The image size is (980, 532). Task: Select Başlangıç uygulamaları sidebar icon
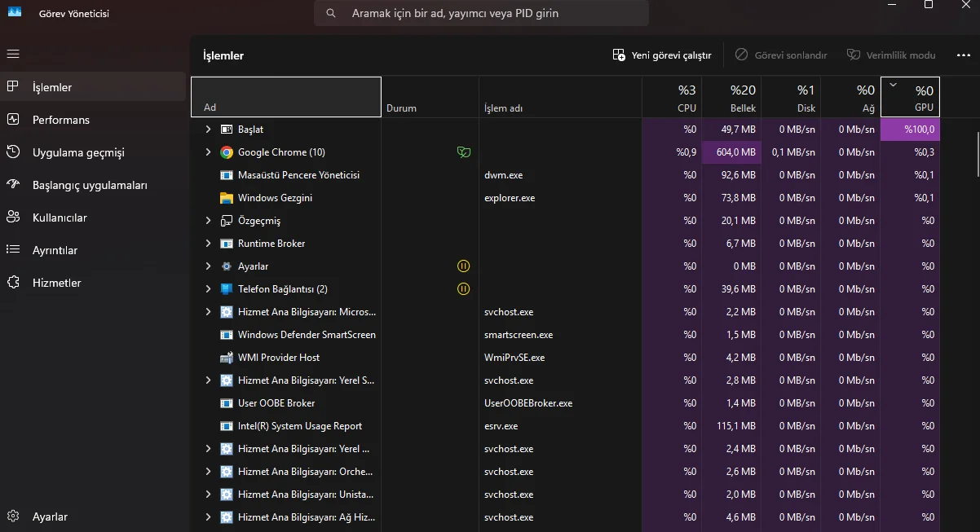pos(13,185)
